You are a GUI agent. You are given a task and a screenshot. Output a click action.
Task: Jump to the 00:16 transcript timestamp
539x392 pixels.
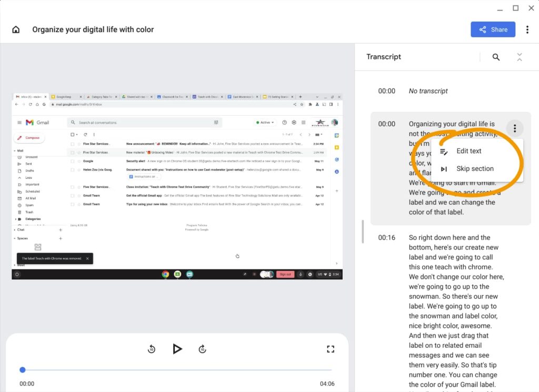387,237
